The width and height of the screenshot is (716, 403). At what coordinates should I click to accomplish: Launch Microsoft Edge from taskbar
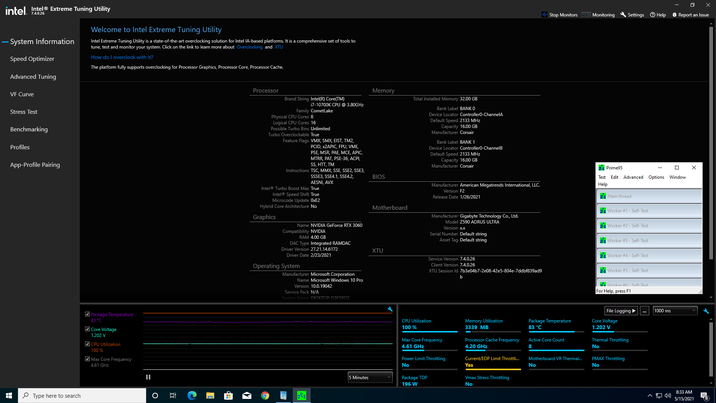(x=192, y=395)
